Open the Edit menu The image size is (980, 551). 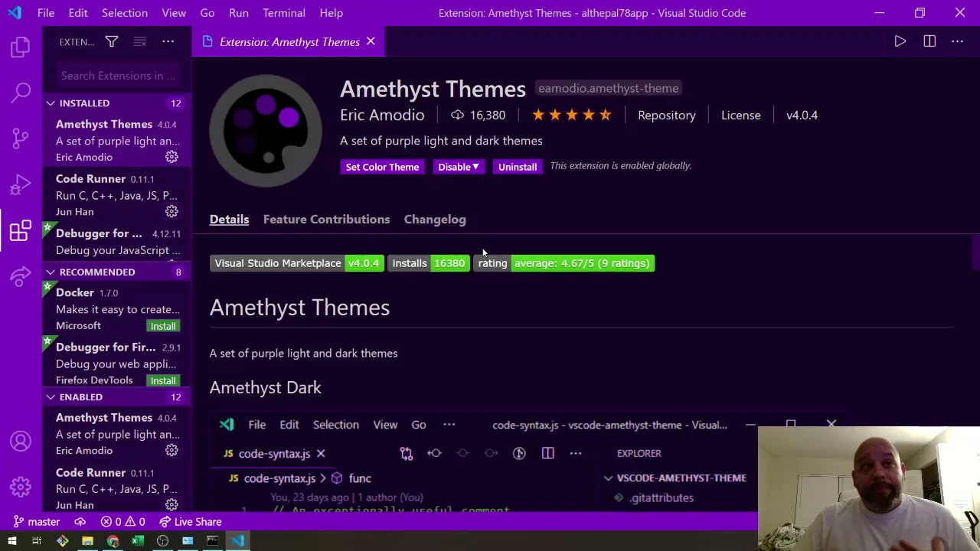(78, 13)
